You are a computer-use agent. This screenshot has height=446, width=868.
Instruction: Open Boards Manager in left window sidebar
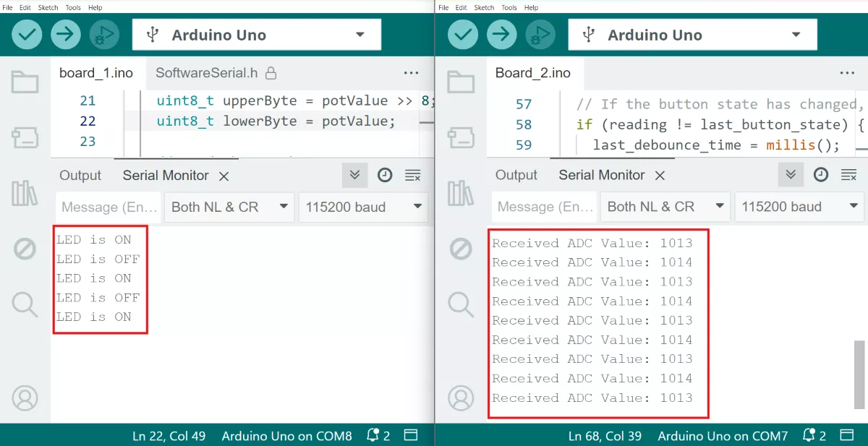[25, 137]
